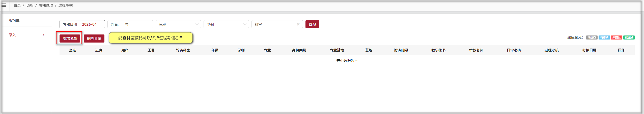Click the 操作 column header
The height and width of the screenshot is (114, 644).
tap(621, 50)
